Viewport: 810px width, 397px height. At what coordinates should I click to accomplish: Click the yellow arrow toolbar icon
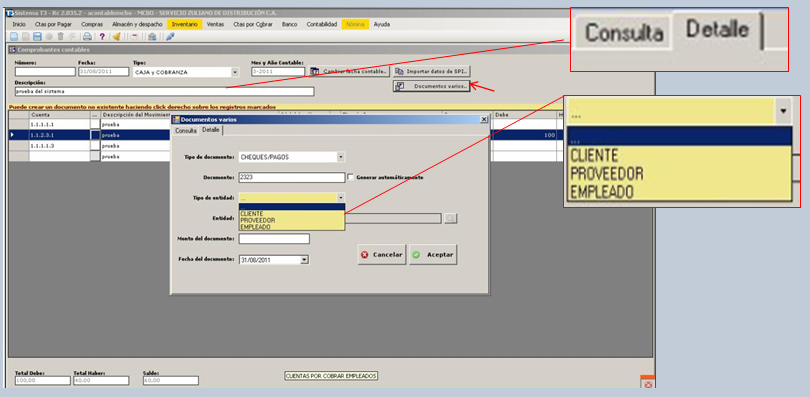(x=116, y=36)
